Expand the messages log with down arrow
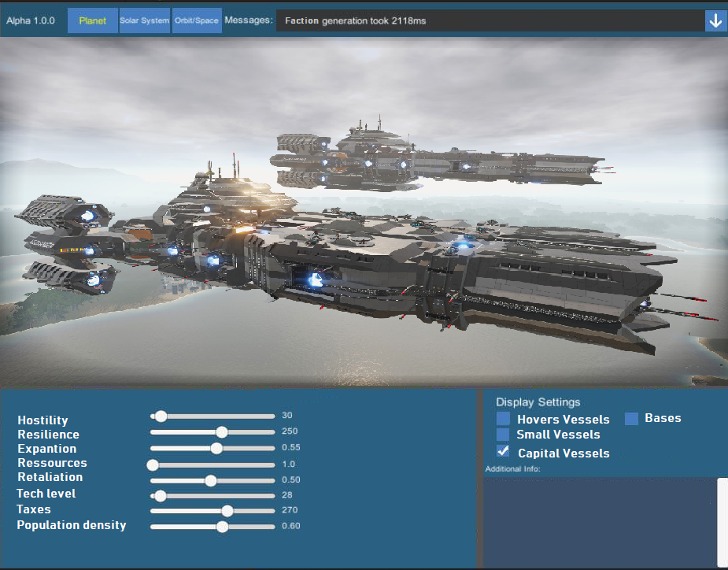728x570 pixels. pyautogui.click(x=715, y=21)
